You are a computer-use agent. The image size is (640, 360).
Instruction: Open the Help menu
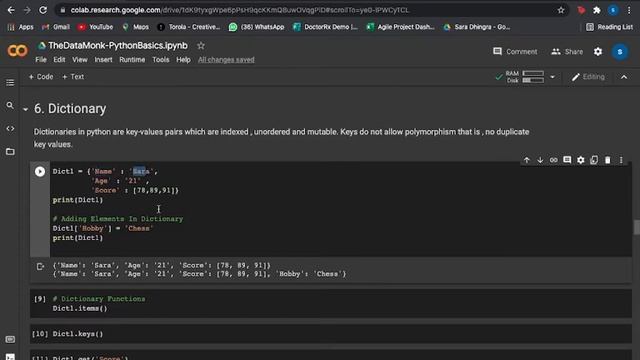click(183, 60)
